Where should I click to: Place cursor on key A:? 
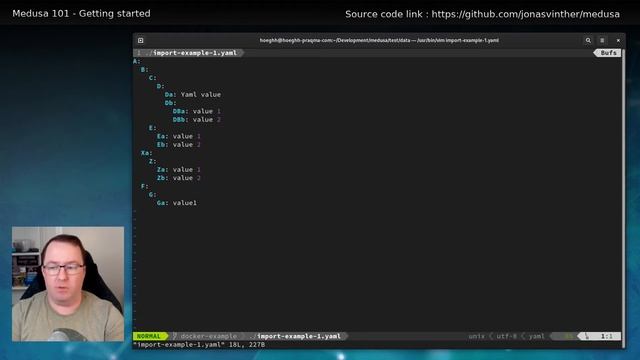tap(137, 61)
